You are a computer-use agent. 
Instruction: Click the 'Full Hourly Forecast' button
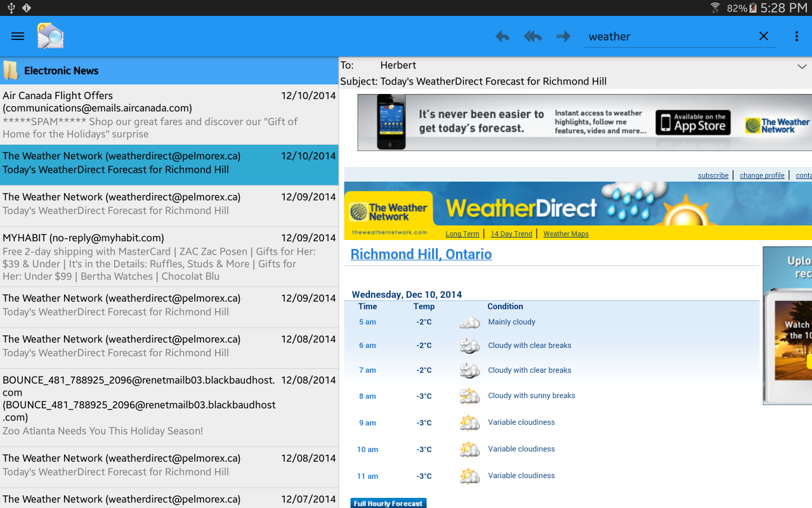tap(388, 503)
